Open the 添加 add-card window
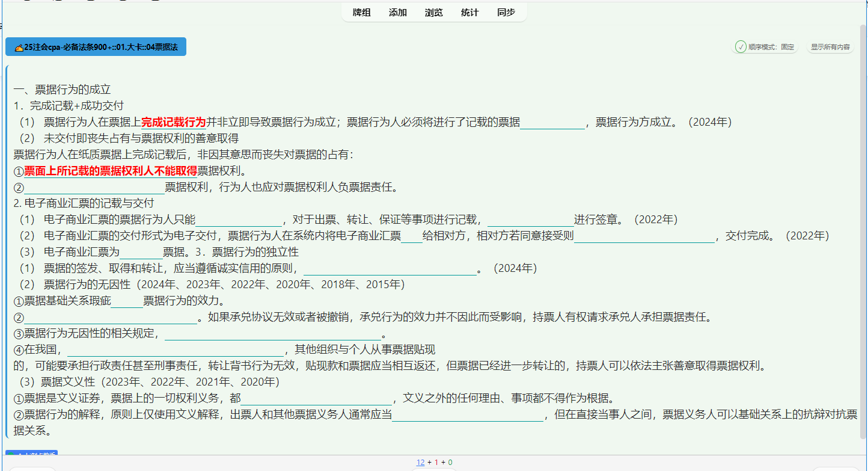 point(397,12)
